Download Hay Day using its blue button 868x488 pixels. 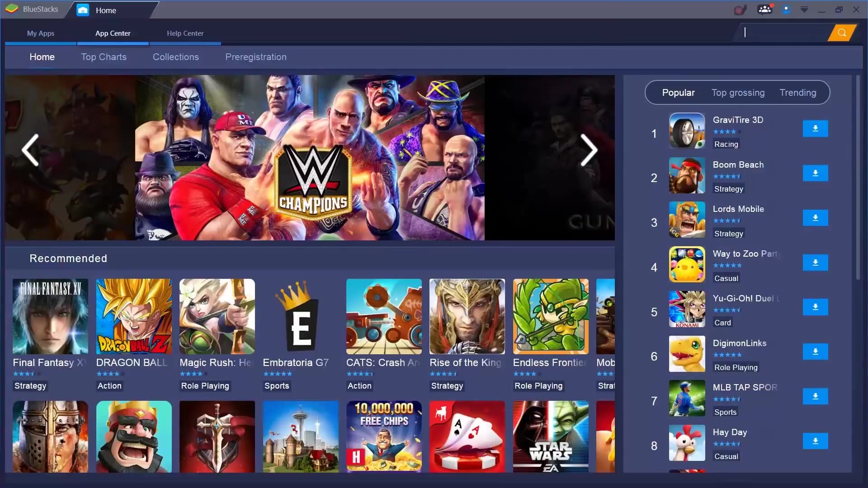(x=815, y=441)
